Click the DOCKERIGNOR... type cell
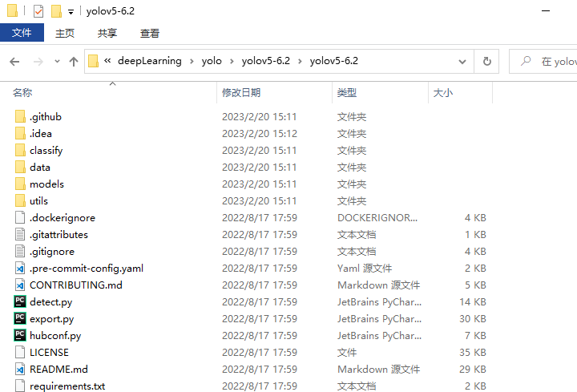 tap(377, 217)
